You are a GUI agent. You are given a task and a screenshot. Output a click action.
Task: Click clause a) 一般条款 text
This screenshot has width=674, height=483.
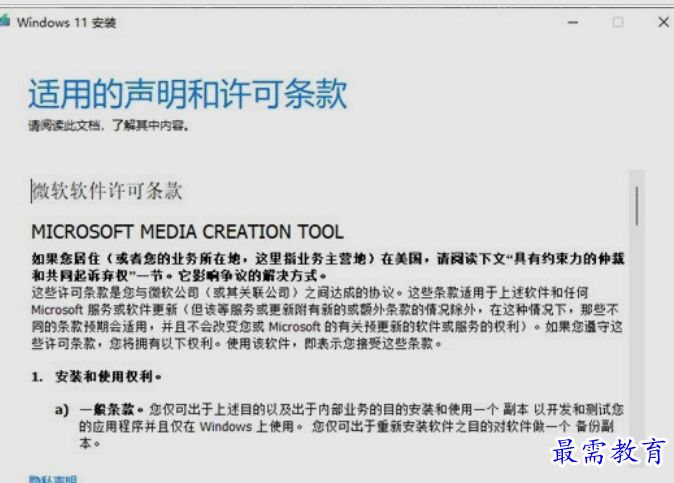click(x=339, y=426)
